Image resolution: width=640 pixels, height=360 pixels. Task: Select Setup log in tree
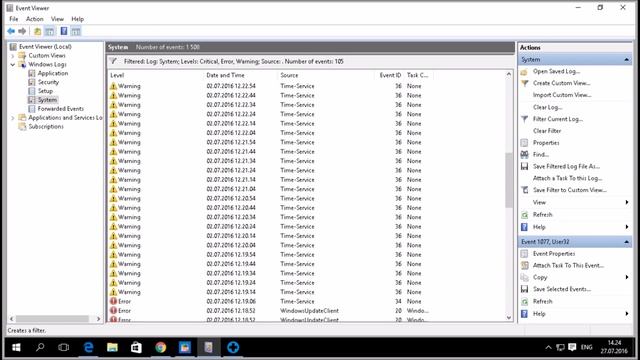click(45, 91)
